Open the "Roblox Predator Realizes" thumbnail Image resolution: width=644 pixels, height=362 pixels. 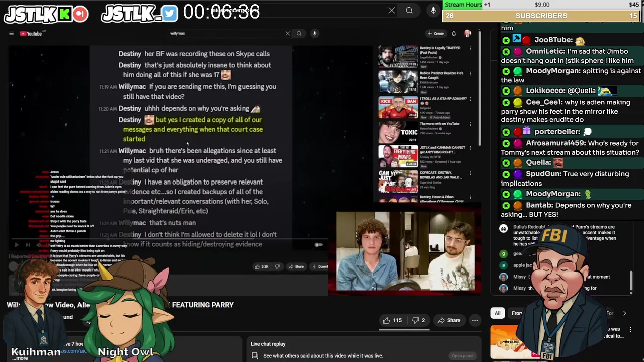pyautogui.click(x=398, y=82)
